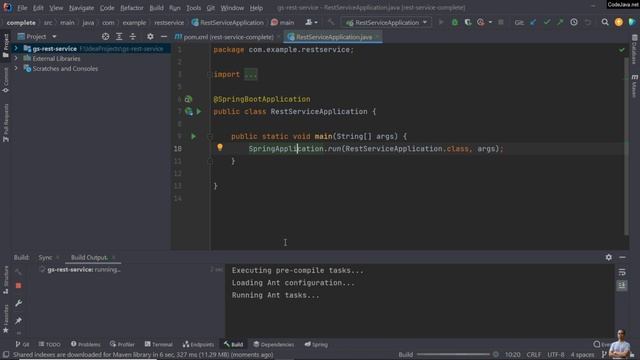
Task: Pin the Build tab with pin icon
Action: (x=18, y=320)
